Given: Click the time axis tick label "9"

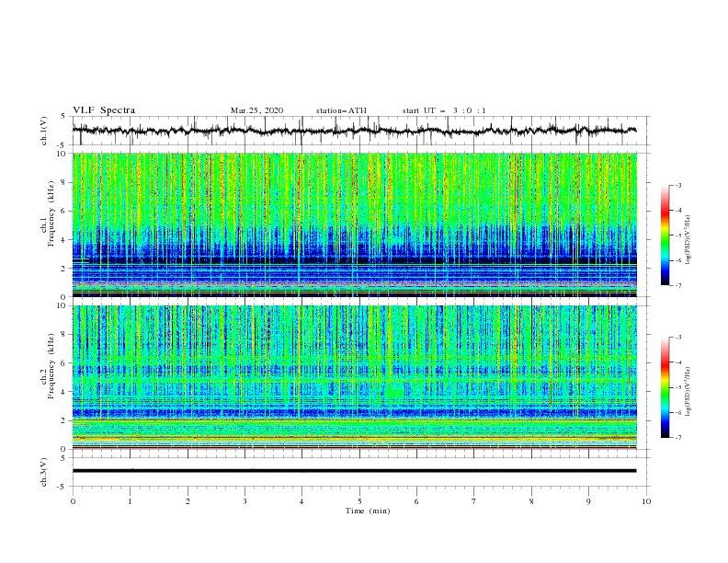Looking at the screenshot, I should (x=588, y=501).
